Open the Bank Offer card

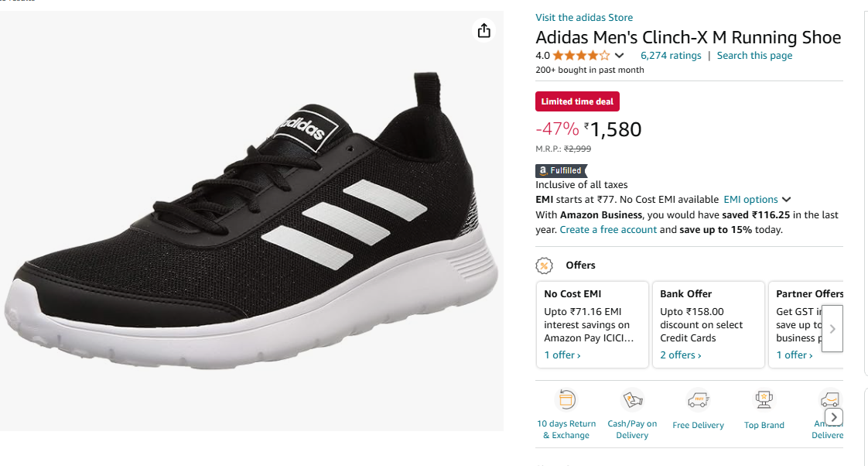point(708,324)
